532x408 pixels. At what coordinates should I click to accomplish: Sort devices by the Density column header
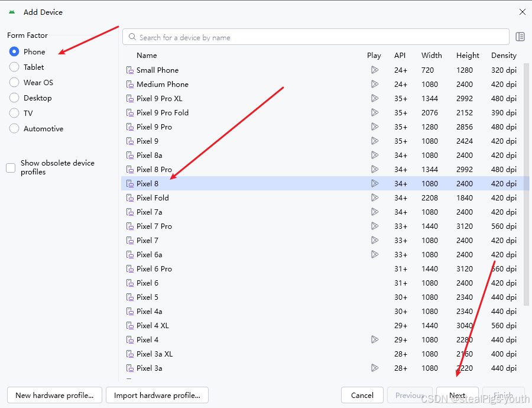(x=504, y=56)
